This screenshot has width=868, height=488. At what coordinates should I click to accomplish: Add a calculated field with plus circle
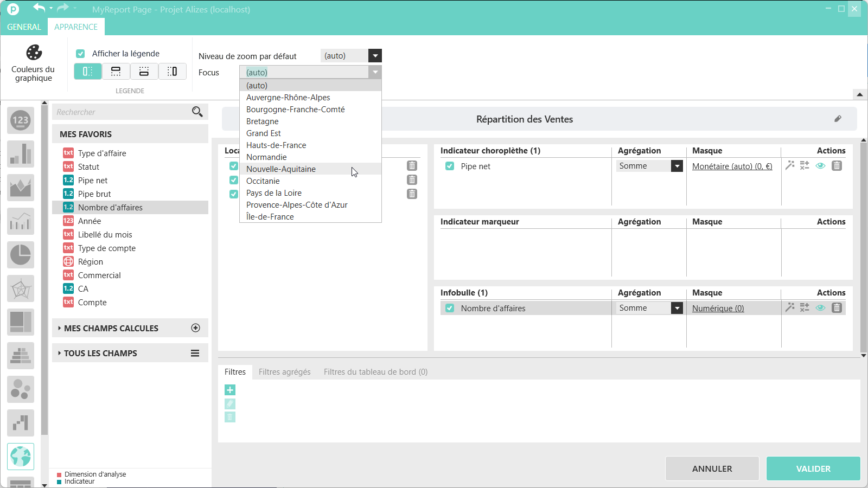pyautogui.click(x=196, y=328)
